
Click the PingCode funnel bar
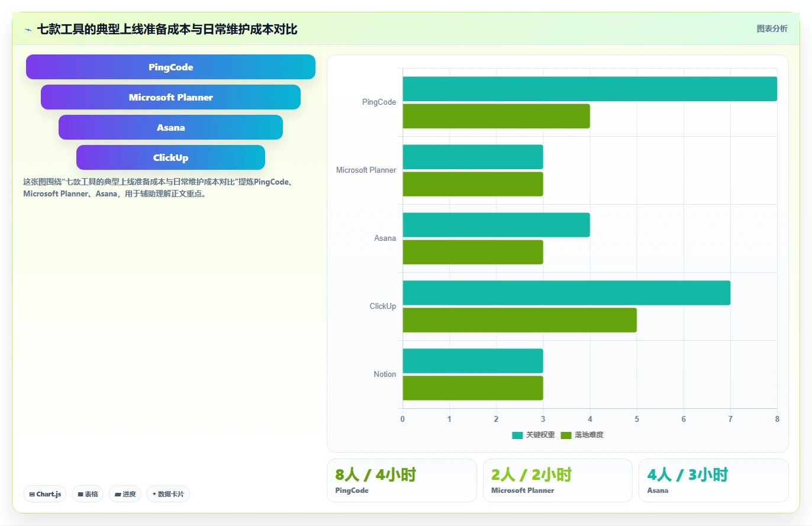(x=170, y=67)
